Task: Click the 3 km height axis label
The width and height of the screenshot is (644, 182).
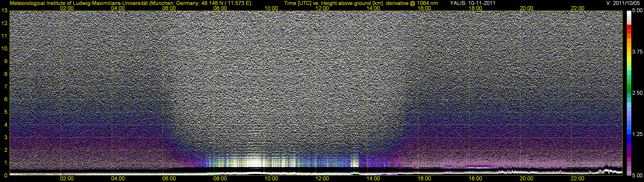Action: [x=6, y=137]
